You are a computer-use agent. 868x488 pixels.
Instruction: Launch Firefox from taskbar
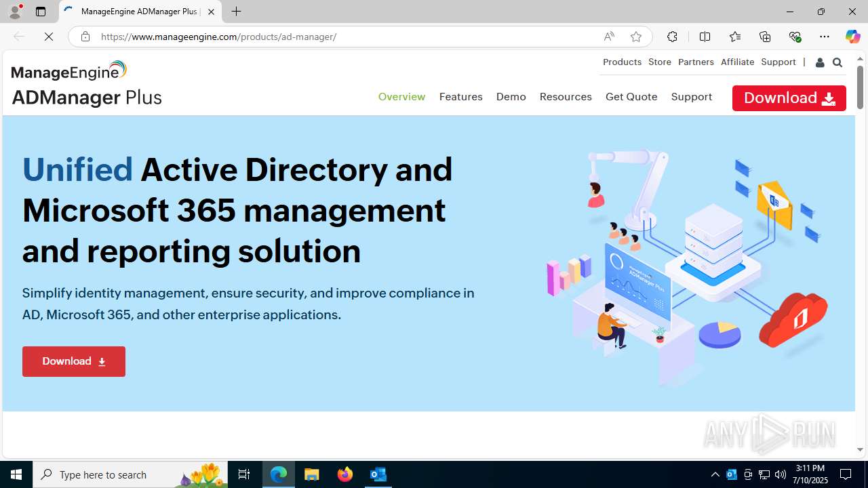(x=345, y=474)
